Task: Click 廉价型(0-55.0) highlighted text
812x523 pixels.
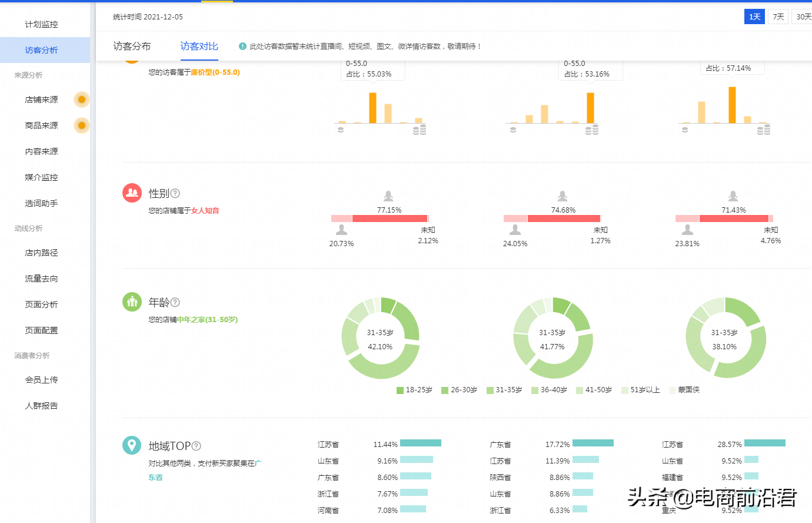Action: pyautogui.click(x=215, y=72)
